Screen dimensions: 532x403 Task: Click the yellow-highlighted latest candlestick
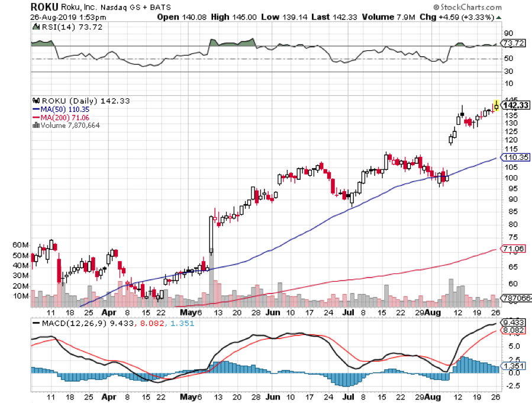(x=496, y=106)
